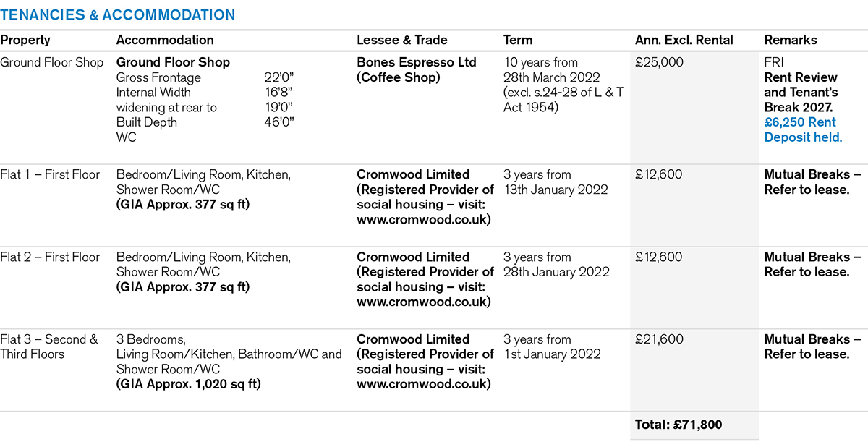This screenshot has width=868, height=447.
Task: Open the cromwood.co.uk link for Flat 2
Action: click(424, 302)
